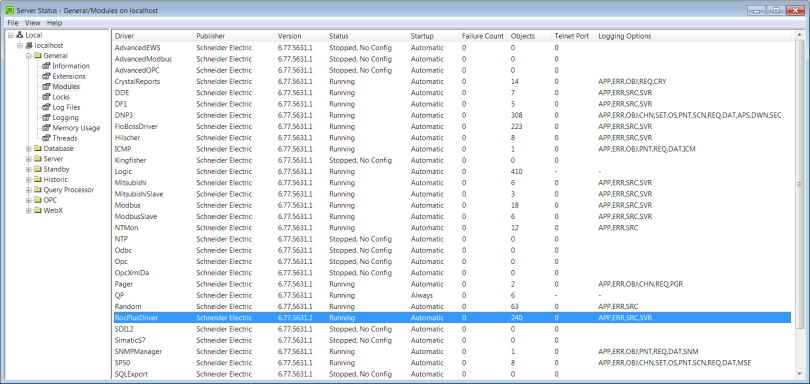Image resolution: width=810 pixels, height=384 pixels.
Task: Open the Log Files page icon
Action: [x=46, y=107]
